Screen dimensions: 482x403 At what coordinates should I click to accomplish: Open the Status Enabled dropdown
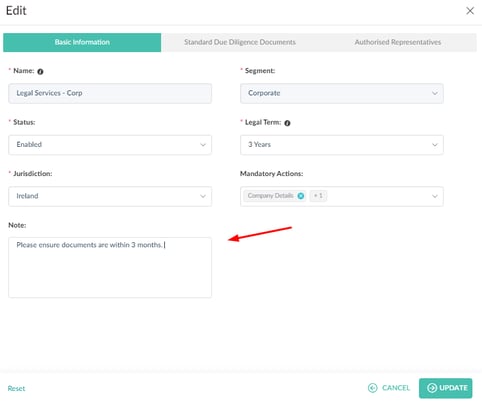(x=110, y=145)
